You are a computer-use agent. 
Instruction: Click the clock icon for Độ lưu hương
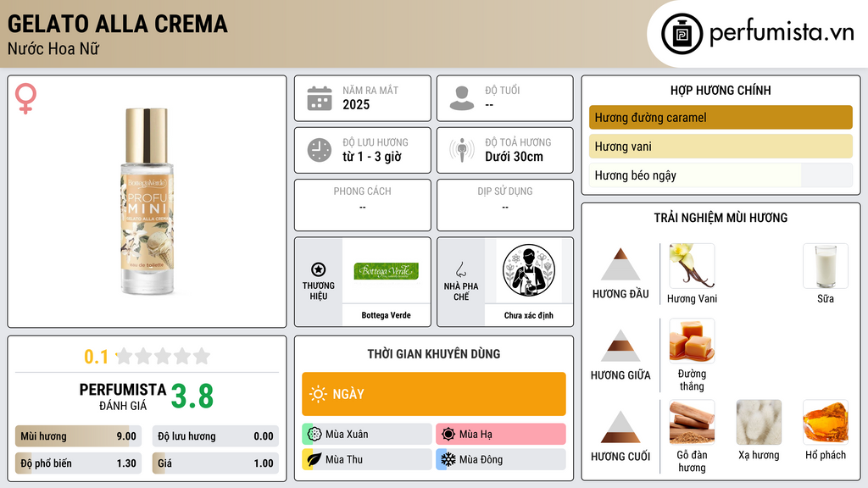pyautogui.click(x=320, y=150)
